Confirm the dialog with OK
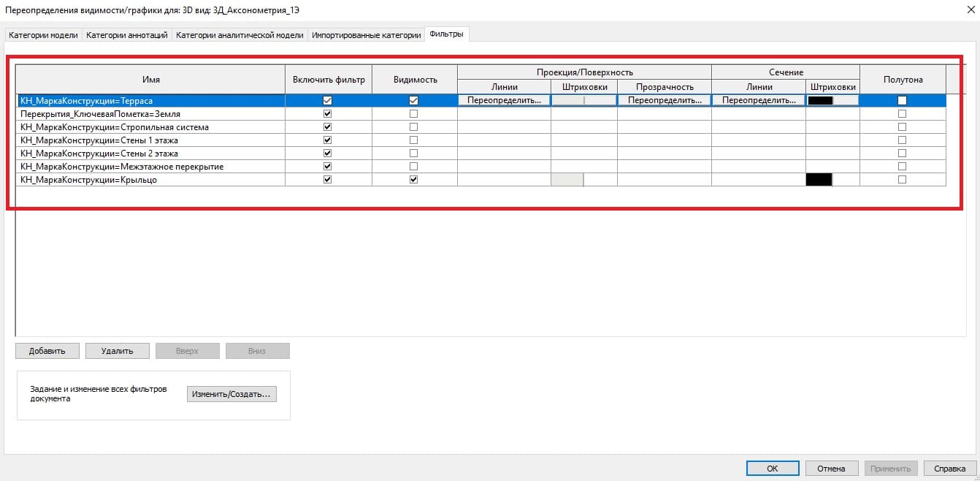The image size is (980, 481). click(x=772, y=469)
